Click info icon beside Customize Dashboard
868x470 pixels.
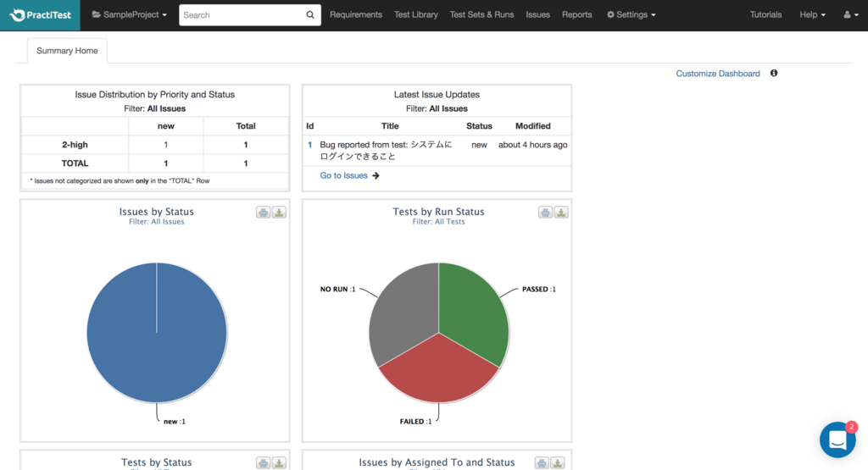coord(774,73)
